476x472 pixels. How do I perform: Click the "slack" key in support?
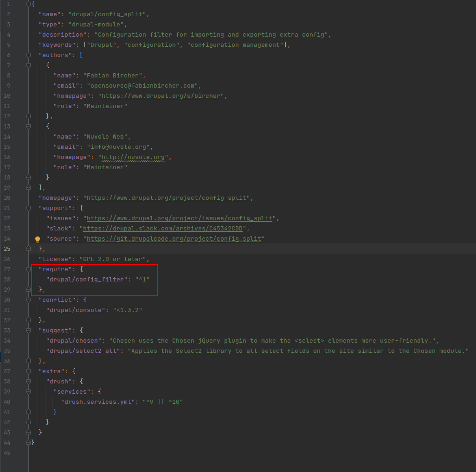click(59, 229)
